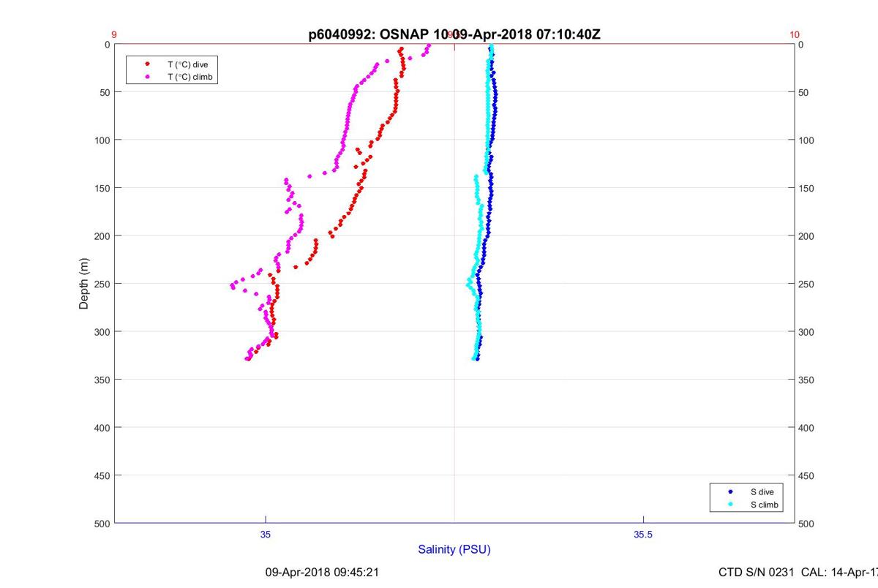Screen dimensions: 878x588
Task: Click '100' on the right depth axis
Action: tap(806, 140)
